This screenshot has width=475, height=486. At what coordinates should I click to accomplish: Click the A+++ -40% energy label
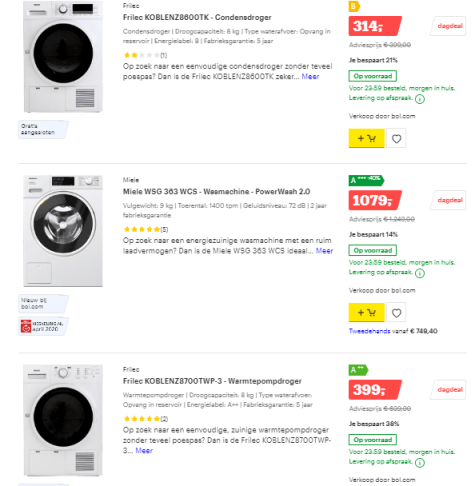point(366,180)
